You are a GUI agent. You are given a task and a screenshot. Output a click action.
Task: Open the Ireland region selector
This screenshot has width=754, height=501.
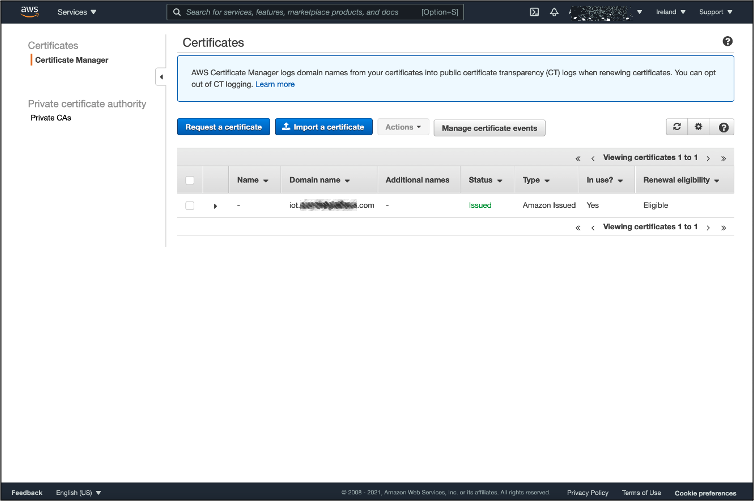pyautogui.click(x=671, y=12)
